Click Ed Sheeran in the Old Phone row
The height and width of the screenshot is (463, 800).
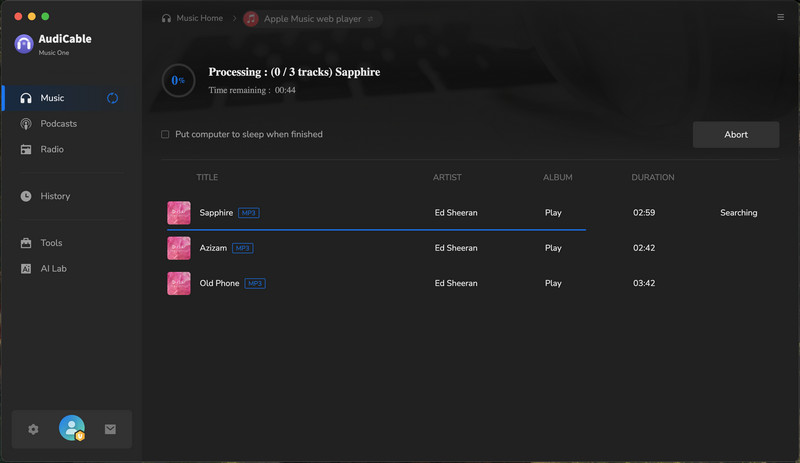tap(456, 283)
